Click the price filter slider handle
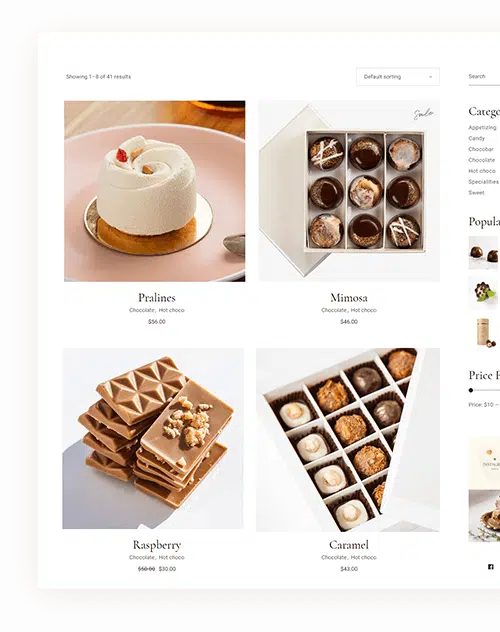Image resolution: width=500 pixels, height=632 pixels. (x=471, y=390)
